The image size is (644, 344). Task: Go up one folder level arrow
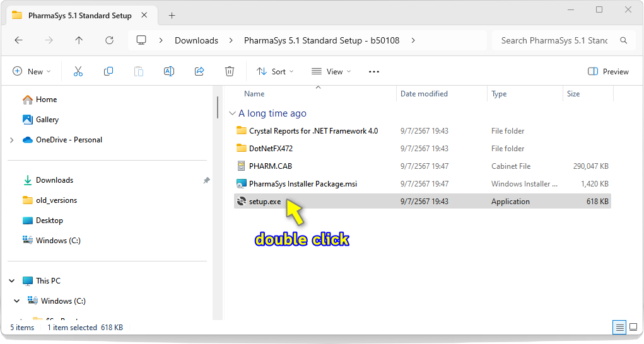tap(79, 40)
